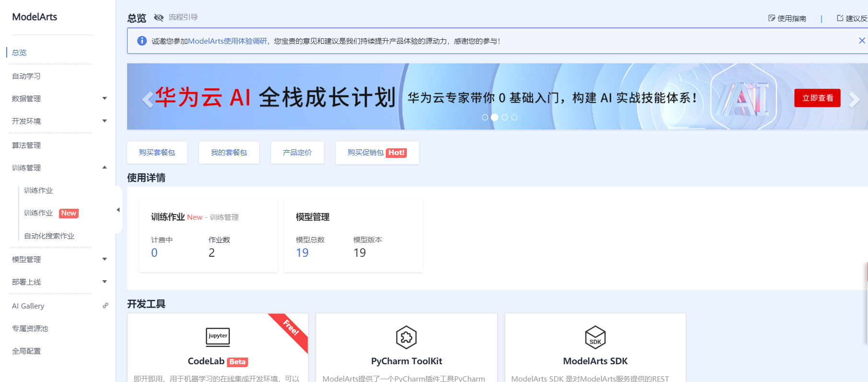Viewport: 868px width, 382px height.
Task: Go to next banner slide arrow
Action: (x=854, y=99)
